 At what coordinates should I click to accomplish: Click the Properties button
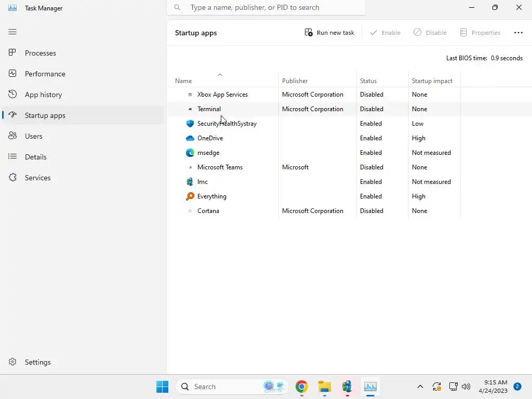pyautogui.click(x=480, y=33)
